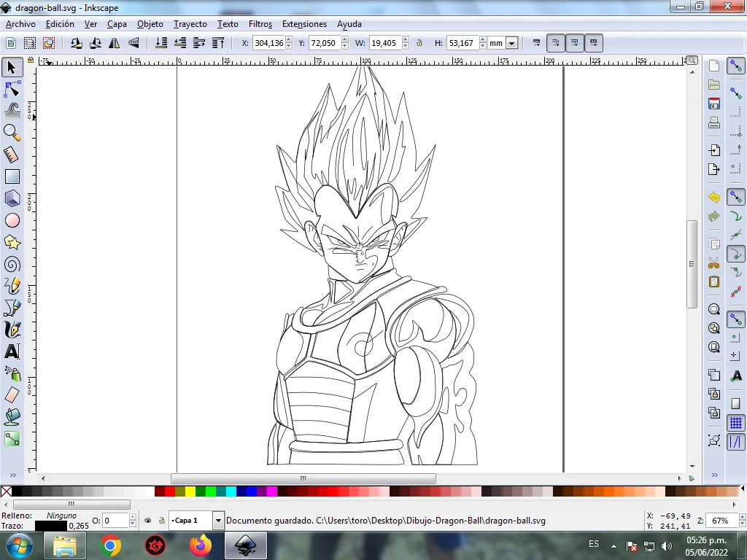Click the Save document icon
The width and height of the screenshot is (747, 560).
coord(713,104)
